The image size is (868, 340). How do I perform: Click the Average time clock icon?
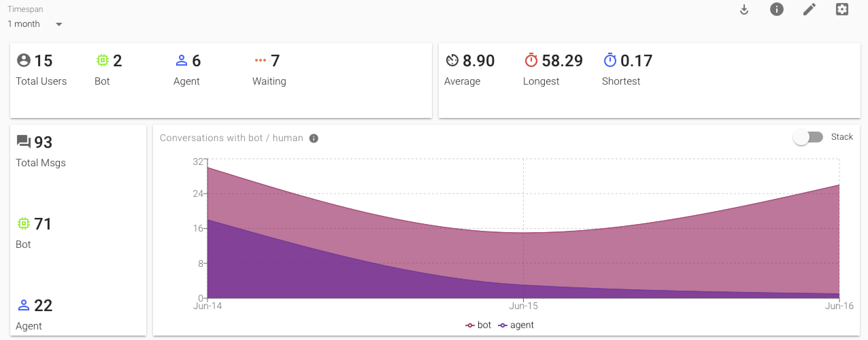click(x=452, y=61)
